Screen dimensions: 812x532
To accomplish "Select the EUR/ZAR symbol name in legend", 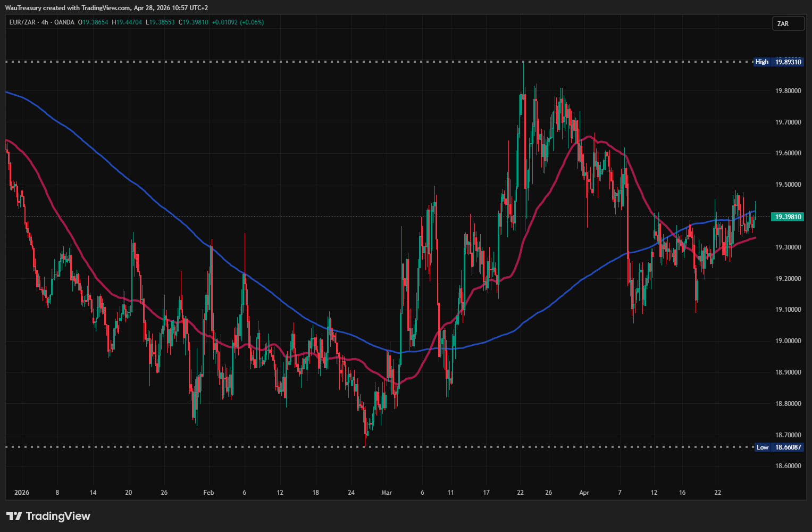I will (x=24, y=22).
